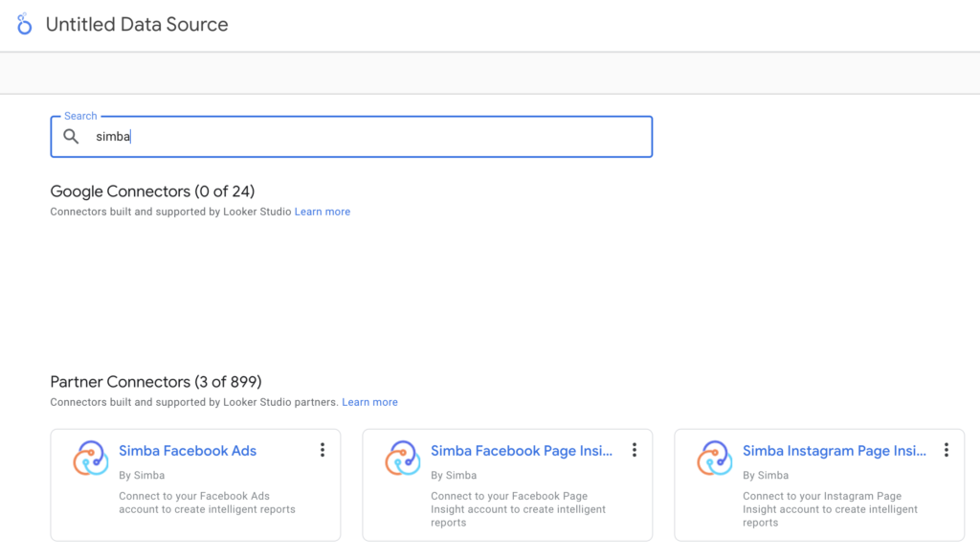The width and height of the screenshot is (980, 560).
Task: Open Learn more for Google Connectors
Action: coord(322,212)
